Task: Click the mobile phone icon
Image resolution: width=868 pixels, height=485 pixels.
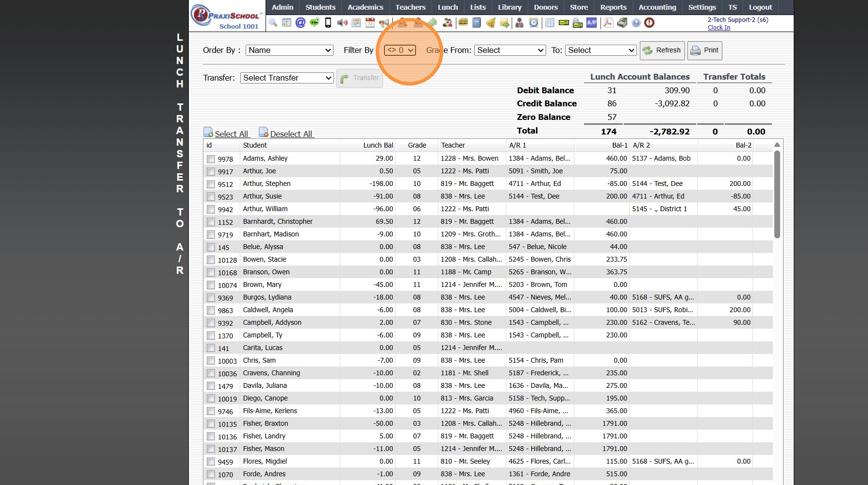Action: click(328, 23)
